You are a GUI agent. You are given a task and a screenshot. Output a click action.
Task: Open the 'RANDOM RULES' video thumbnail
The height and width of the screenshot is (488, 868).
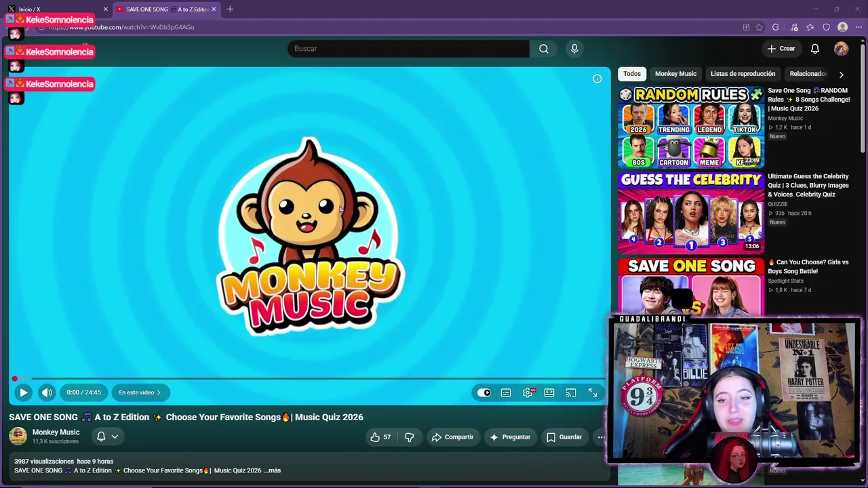point(691,127)
